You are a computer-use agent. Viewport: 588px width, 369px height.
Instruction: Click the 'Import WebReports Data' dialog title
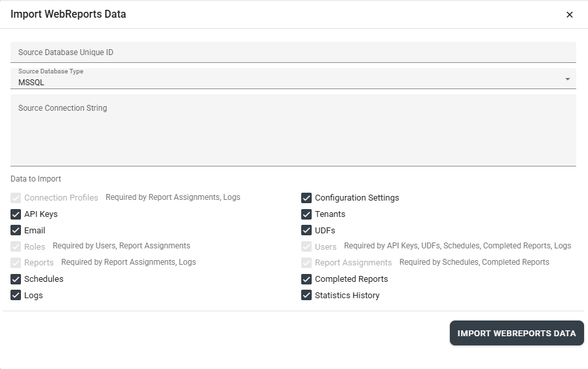pyautogui.click(x=68, y=14)
